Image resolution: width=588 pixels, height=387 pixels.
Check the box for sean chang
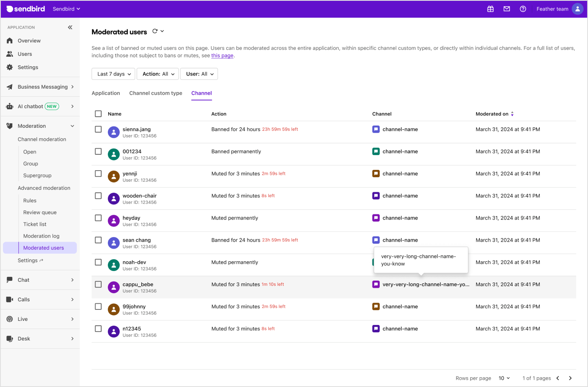coord(98,240)
